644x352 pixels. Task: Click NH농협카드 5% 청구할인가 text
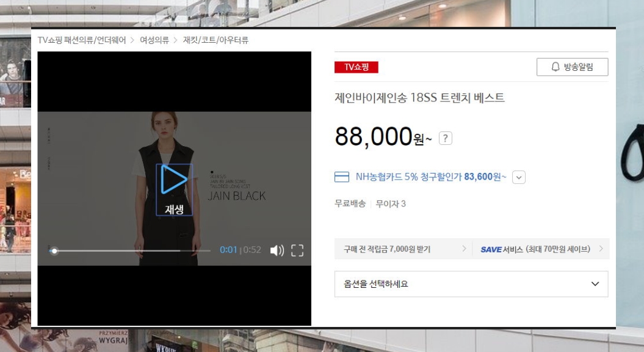[x=431, y=177]
